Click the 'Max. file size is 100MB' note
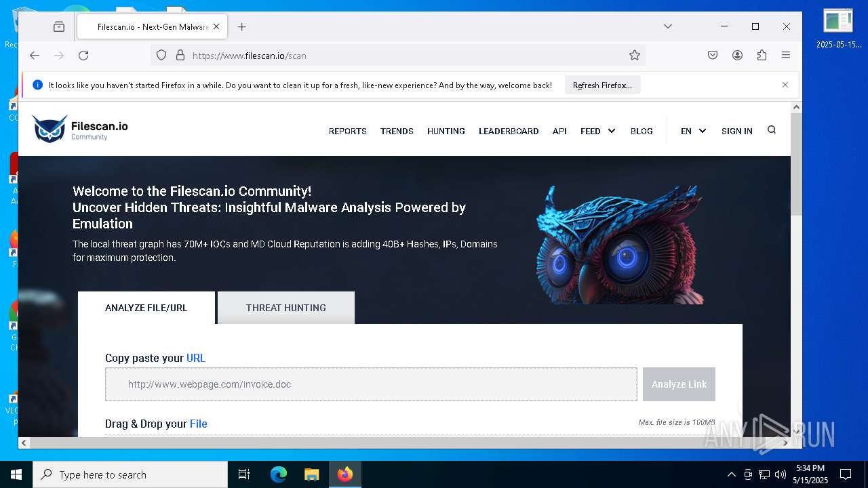Viewport: 868px width, 488px height. tap(676, 422)
